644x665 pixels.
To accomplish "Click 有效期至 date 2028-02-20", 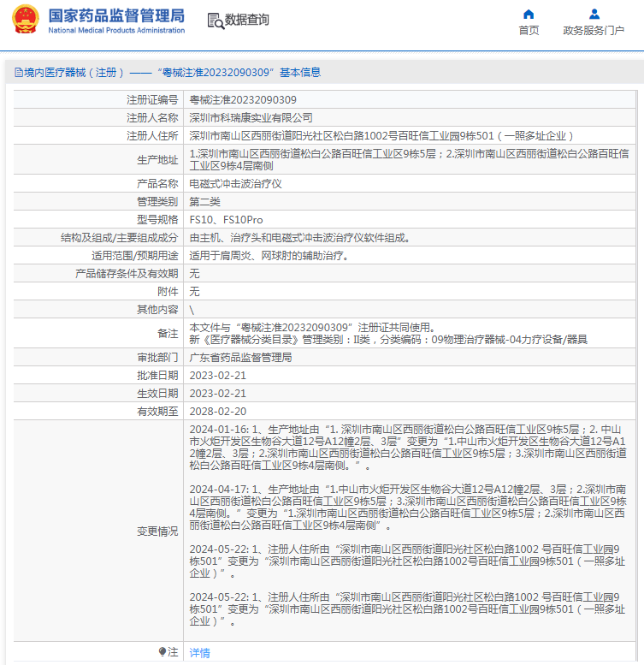I will pyautogui.click(x=218, y=412).
